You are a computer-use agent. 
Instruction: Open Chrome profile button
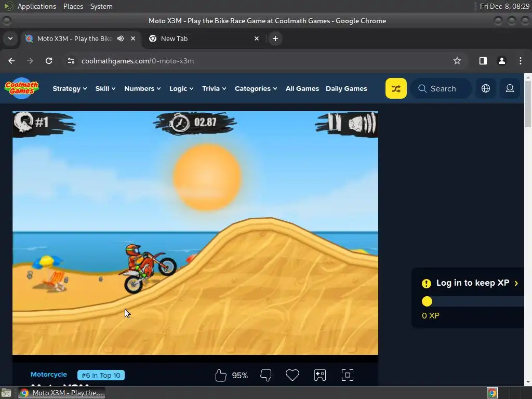click(x=501, y=61)
